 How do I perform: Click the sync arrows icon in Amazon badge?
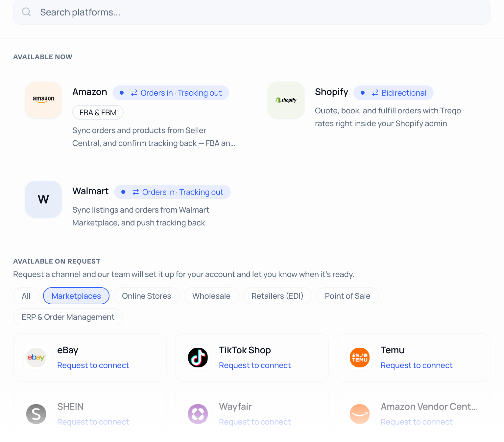pyautogui.click(x=134, y=93)
